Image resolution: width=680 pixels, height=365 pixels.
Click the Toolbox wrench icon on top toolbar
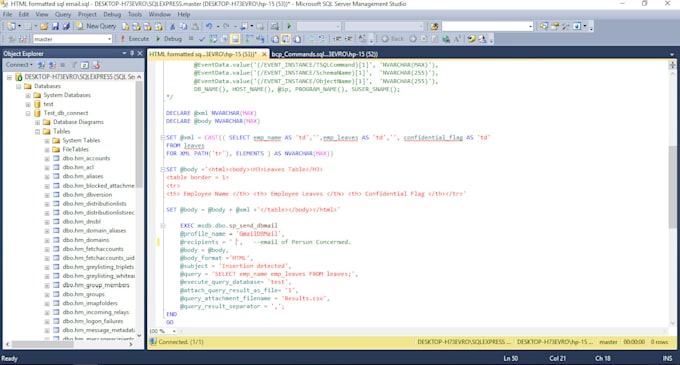coord(566,26)
